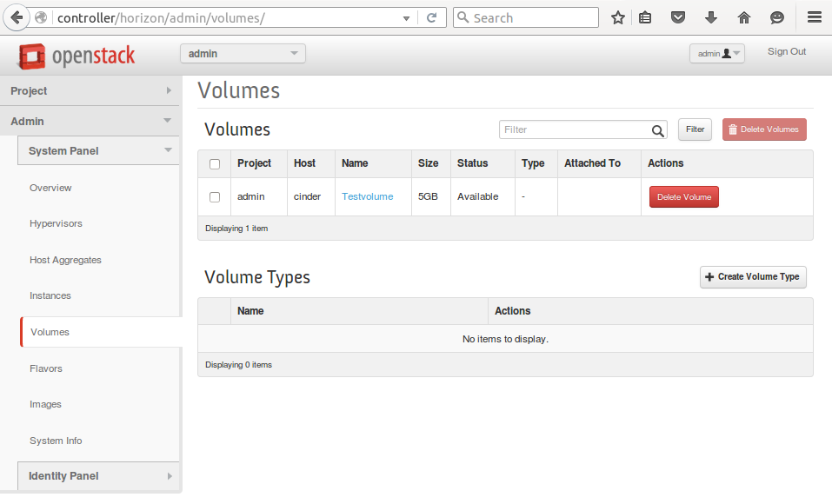Click the OpenStack logo
The height and width of the screenshot is (504, 832).
pyautogui.click(x=77, y=56)
